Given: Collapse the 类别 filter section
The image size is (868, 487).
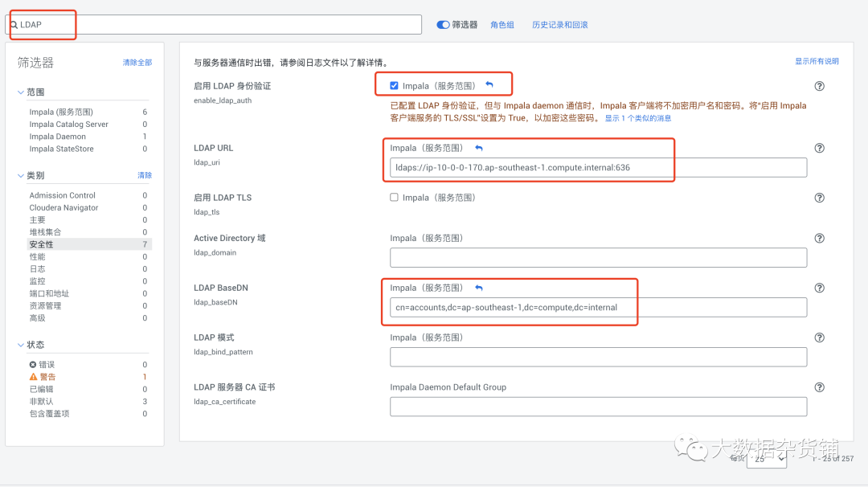Looking at the screenshot, I should pos(20,175).
